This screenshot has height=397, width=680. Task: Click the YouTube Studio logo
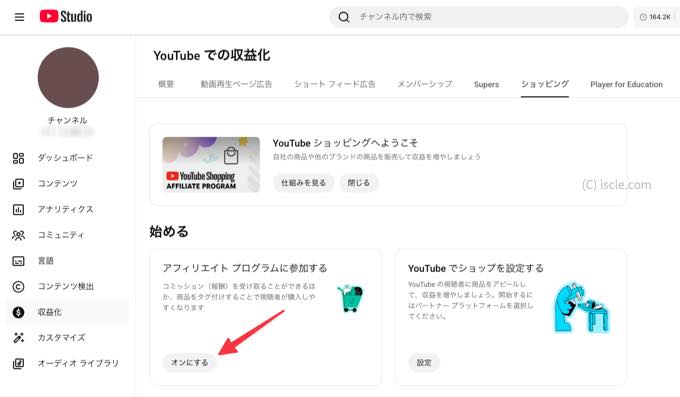66,16
